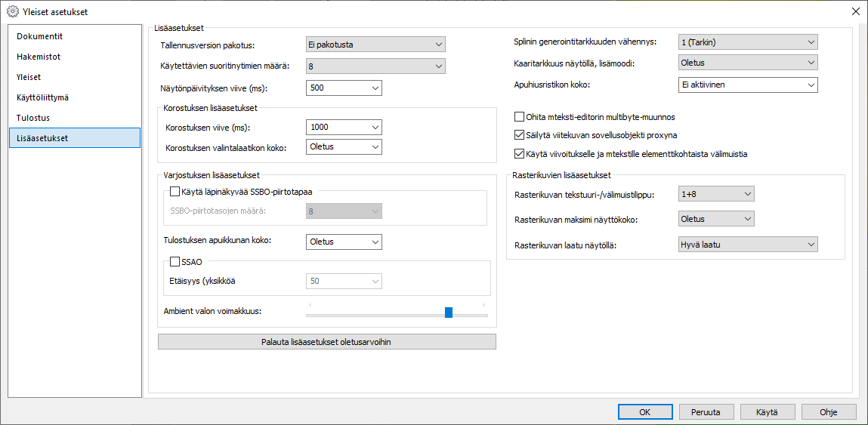The height and width of the screenshot is (425, 868).
Task: Toggle the SSAO checkbox
Action: tap(175, 262)
